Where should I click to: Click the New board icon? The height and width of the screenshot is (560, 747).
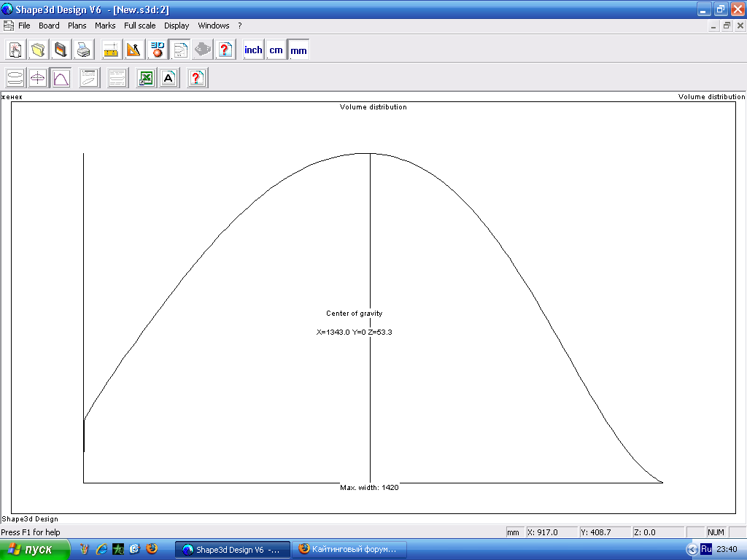(15, 50)
